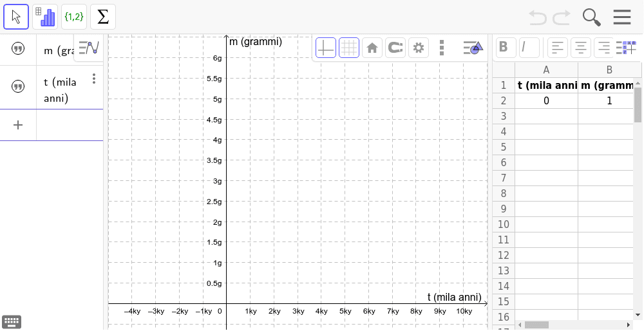Viewport: 644px width, 331px height.
Task: Align spreadsheet cell text right
Action: (x=603, y=48)
